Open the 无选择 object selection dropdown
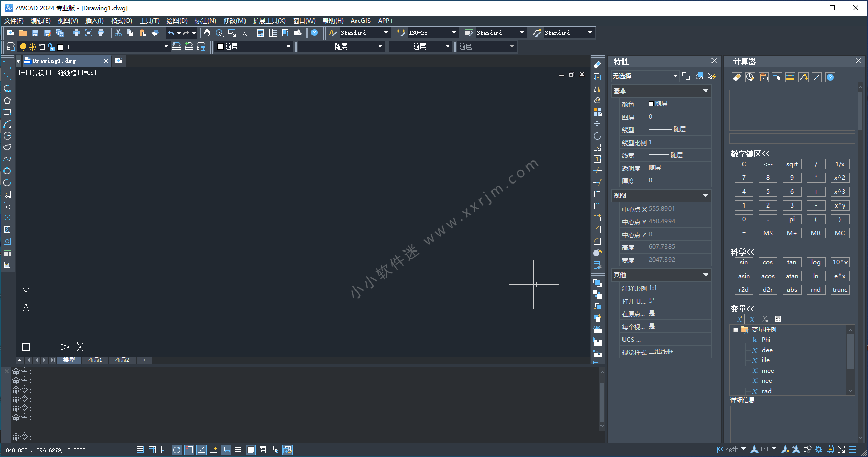 pos(675,76)
